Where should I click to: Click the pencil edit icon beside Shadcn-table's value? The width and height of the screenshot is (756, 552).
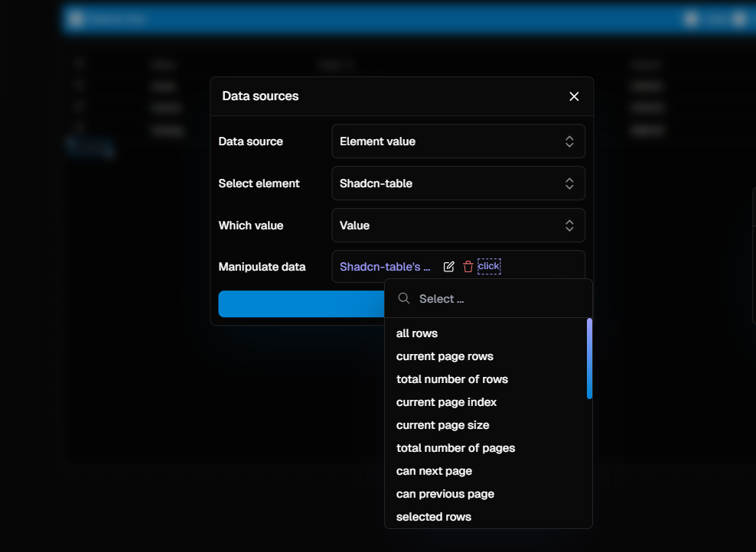click(448, 266)
